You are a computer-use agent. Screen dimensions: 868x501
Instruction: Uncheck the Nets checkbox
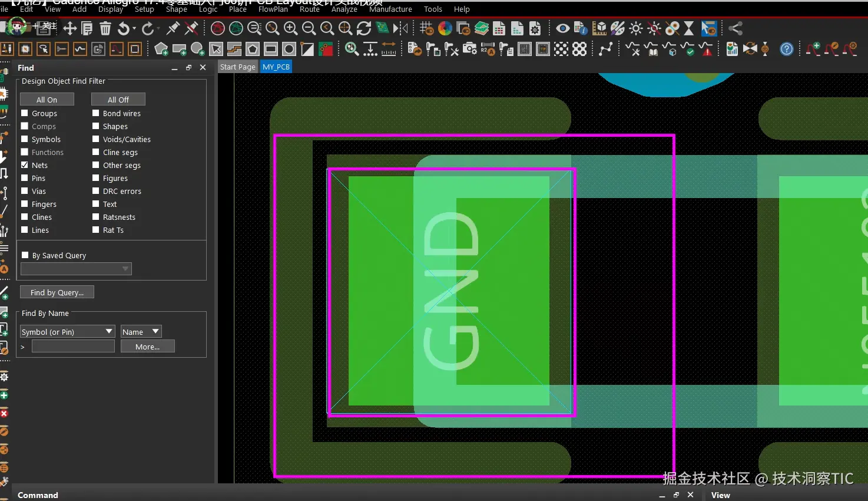(25, 165)
